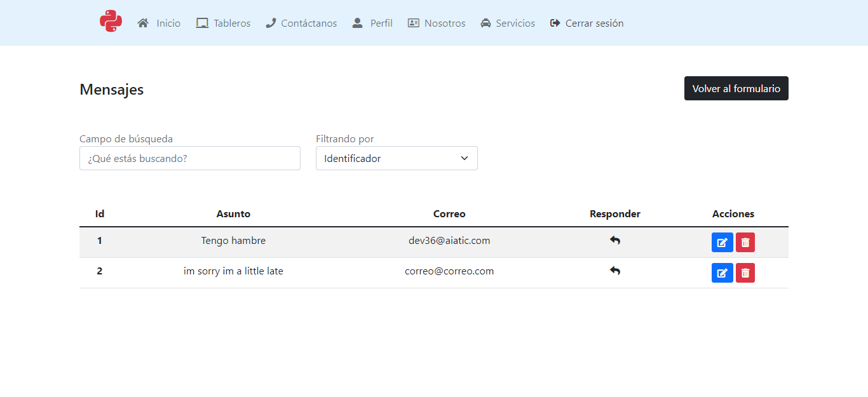Click the dev36@aiatic.com email cell
The image size is (868, 397).
(449, 241)
